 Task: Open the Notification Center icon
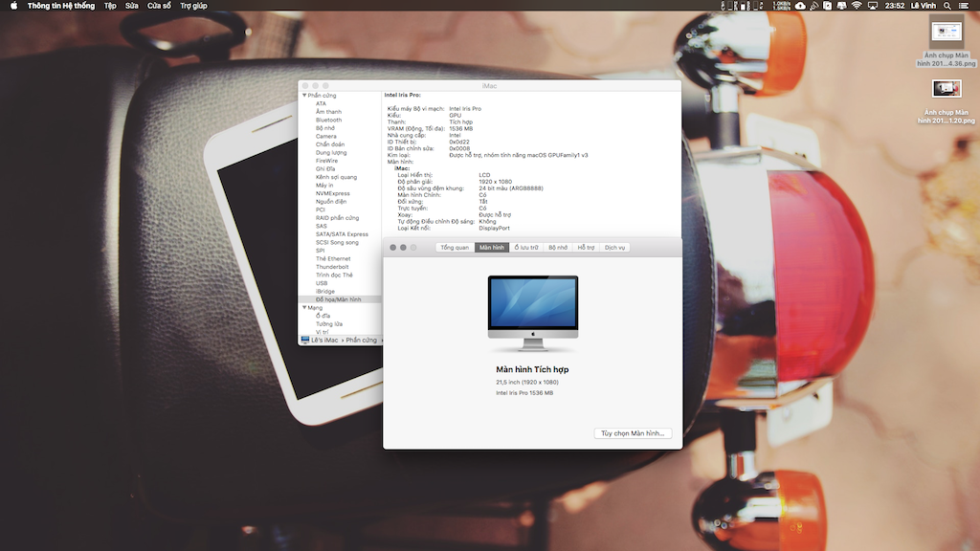coord(967,6)
